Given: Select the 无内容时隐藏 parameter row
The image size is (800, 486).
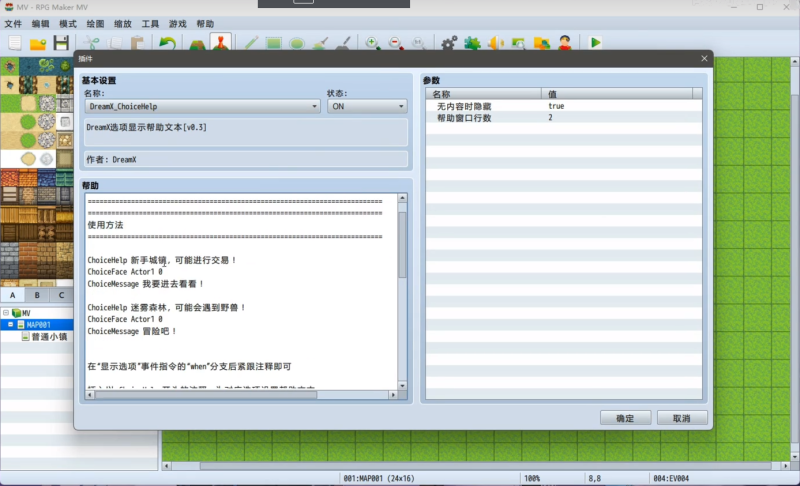Looking at the screenshot, I should click(564, 106).
